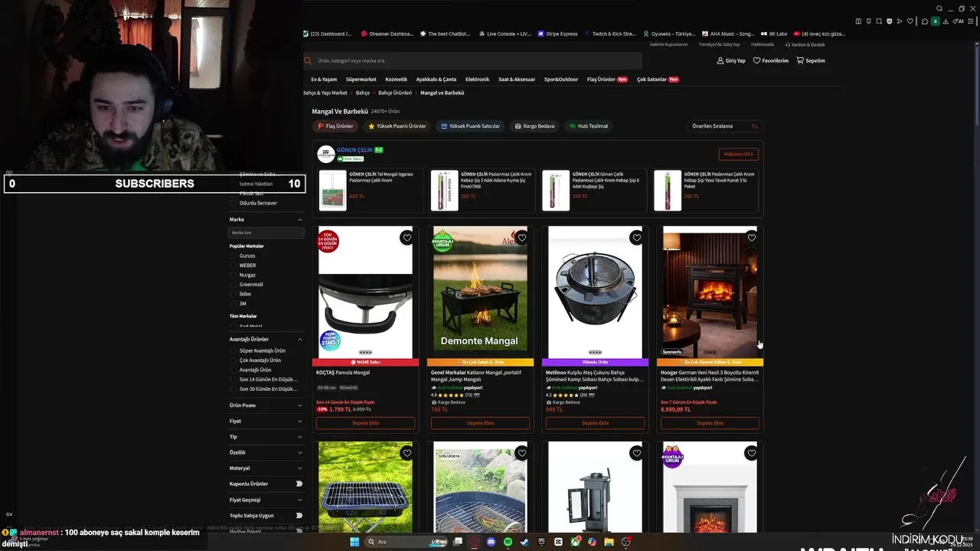
Task: Collapse the Marka filter section
Action: [300, 220]
